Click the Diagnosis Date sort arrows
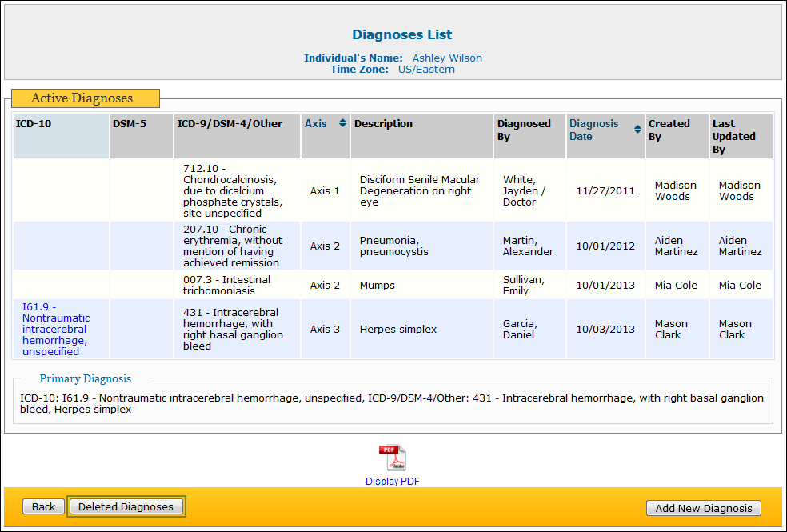787x532 pixels. pos(637,130)
